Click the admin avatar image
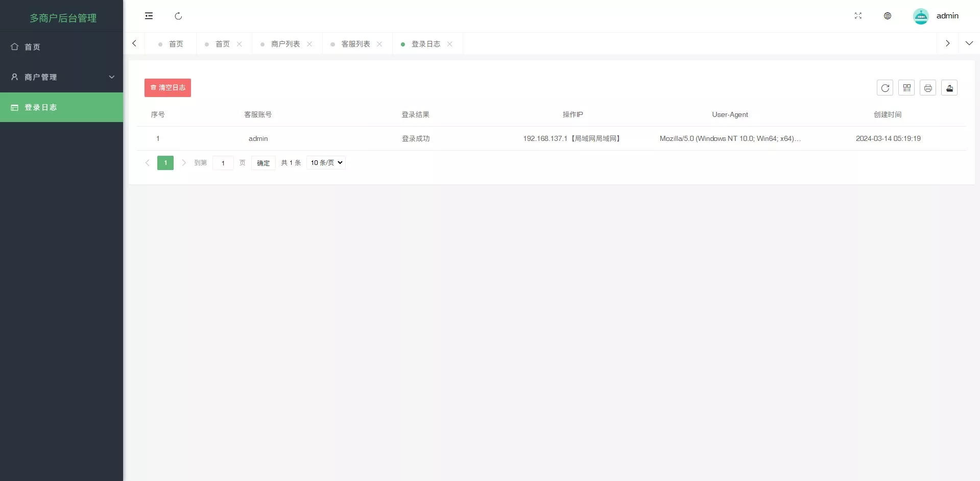 pos(921,16)
